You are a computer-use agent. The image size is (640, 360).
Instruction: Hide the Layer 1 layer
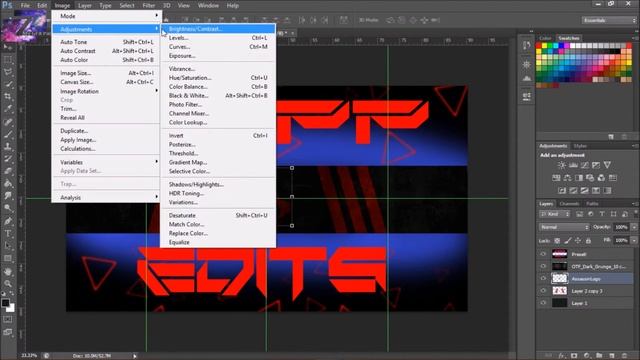point(543,303)
